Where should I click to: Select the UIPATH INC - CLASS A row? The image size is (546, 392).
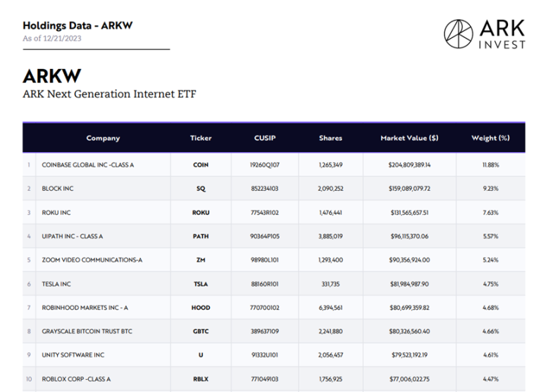coord(273,236)
